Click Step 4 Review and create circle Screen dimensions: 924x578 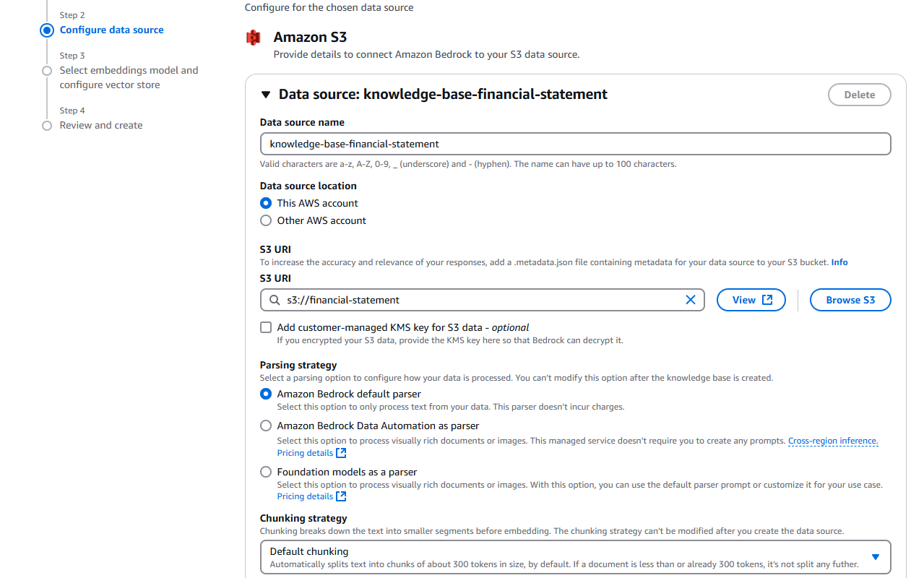point(47,126)
